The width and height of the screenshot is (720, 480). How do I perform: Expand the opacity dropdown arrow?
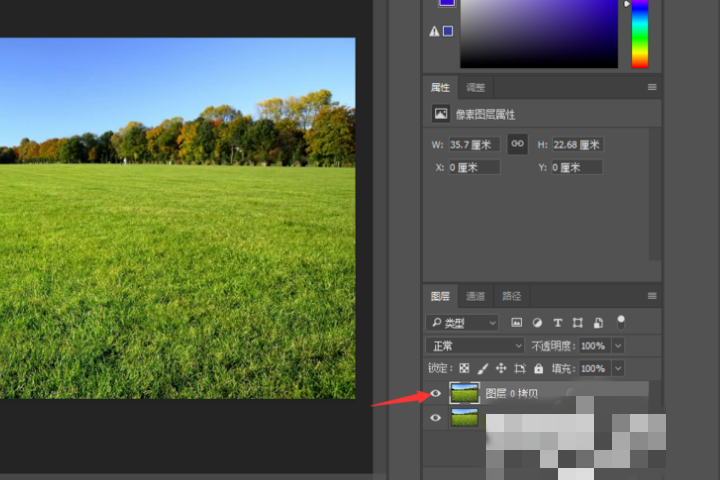click(x=618, y=345)
